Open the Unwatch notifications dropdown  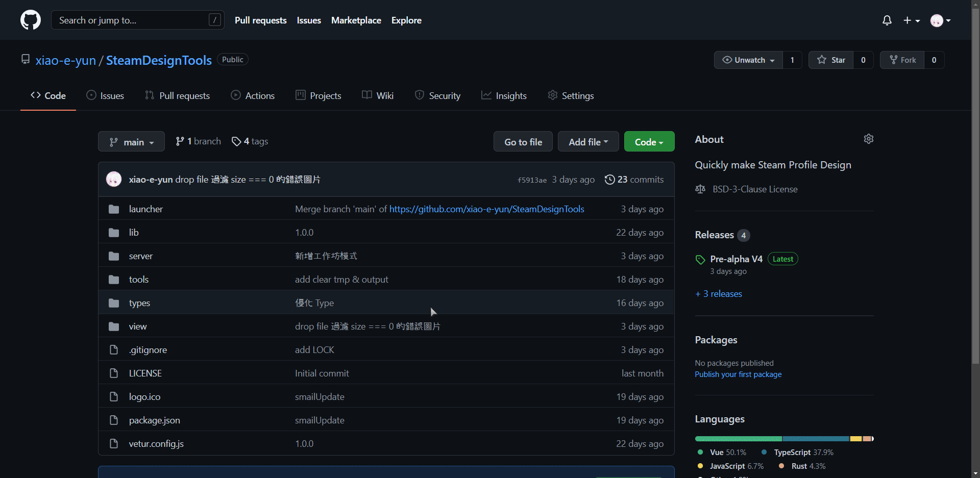point(749,60)
